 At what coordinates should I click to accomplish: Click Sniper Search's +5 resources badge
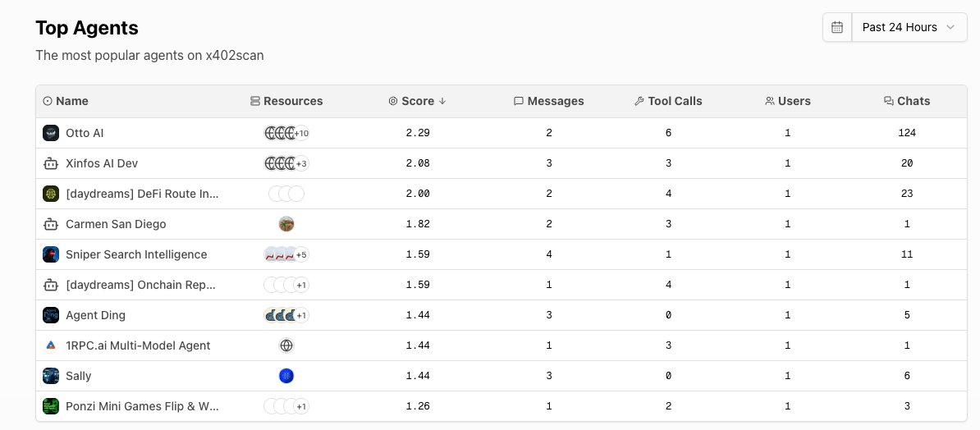coord(301,254)
